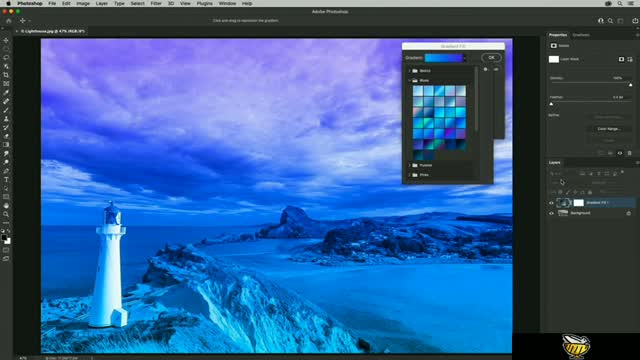Click the Home icon in options bar
The width and height of the screenshot is (640, 360).
(x=9, y=20)
